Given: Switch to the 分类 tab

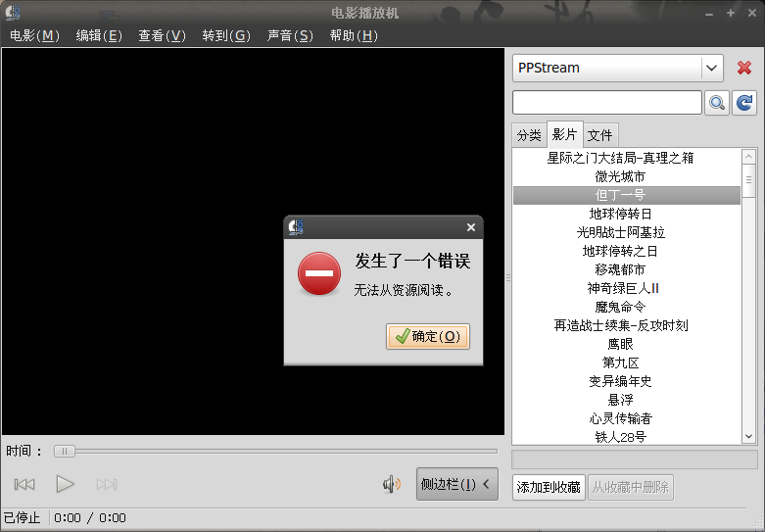Looking at the screenshot, I should click(529, 135).
